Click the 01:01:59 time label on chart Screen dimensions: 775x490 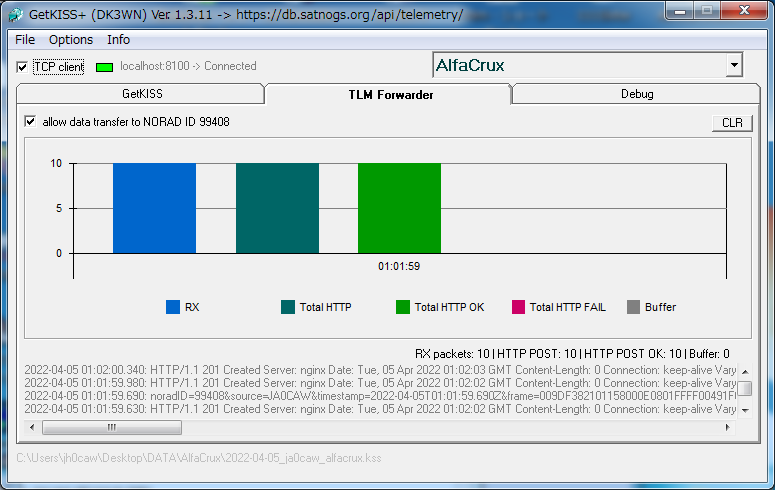coord(399,267)
